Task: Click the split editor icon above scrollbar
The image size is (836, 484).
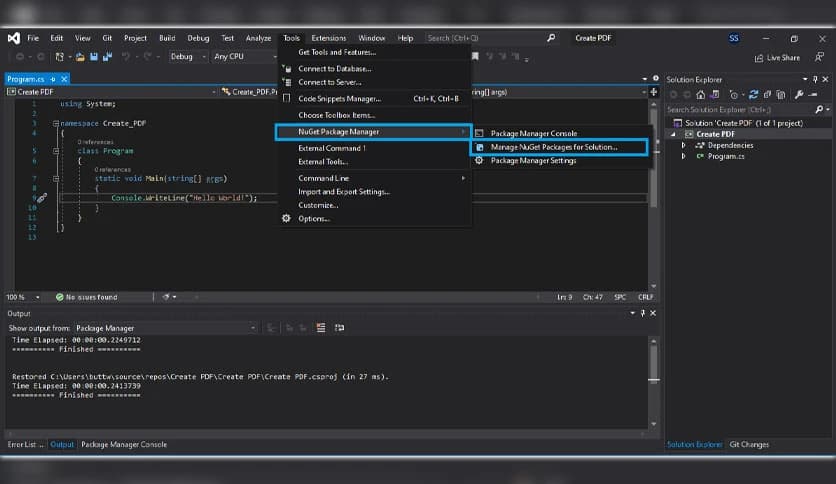Action: pyautogui.click(x=654, y=92)
